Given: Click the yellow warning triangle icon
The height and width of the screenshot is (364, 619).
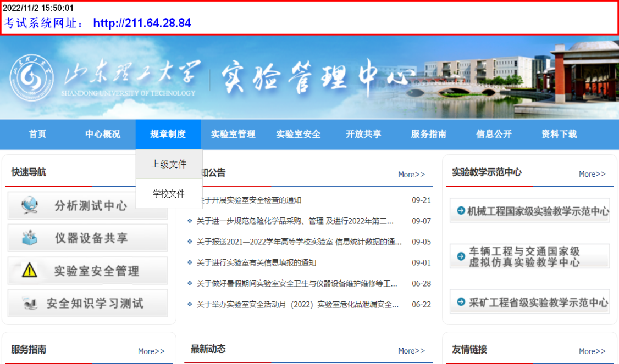Looking at the screenshot, I should [x=29, y=271].
